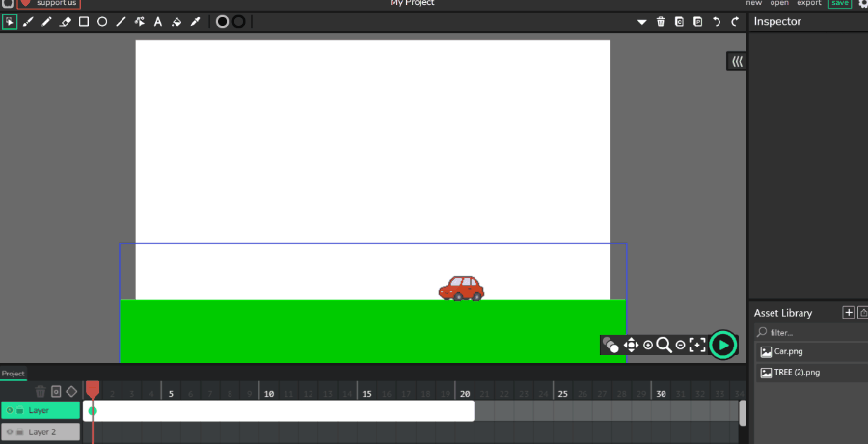The height and width of the screenshot is (444, 868).
Task: Click the Undo arrow
Action: 717,22
